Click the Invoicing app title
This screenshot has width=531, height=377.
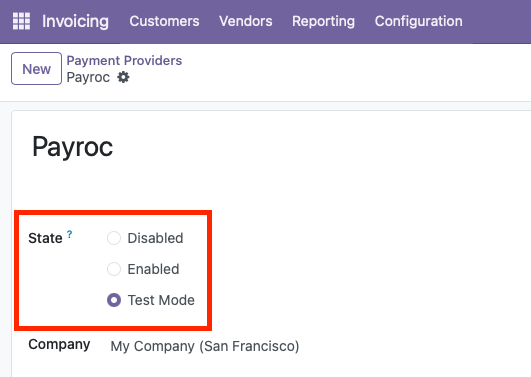75,21
